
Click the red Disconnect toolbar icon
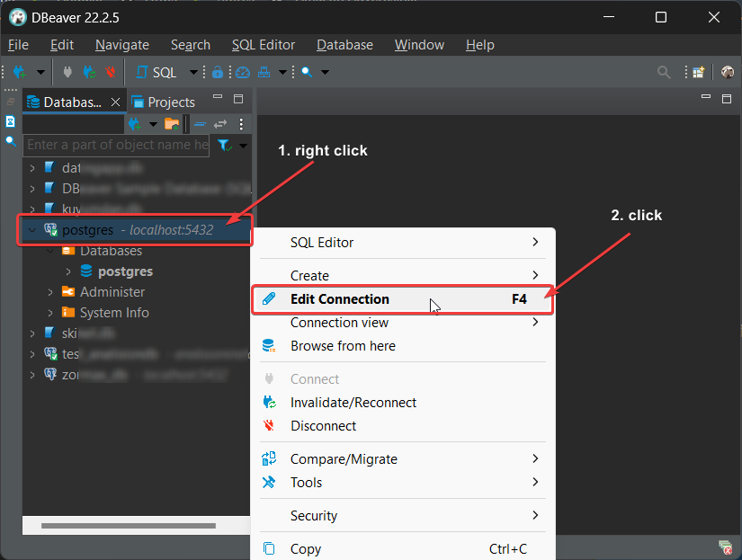point(111,72)
